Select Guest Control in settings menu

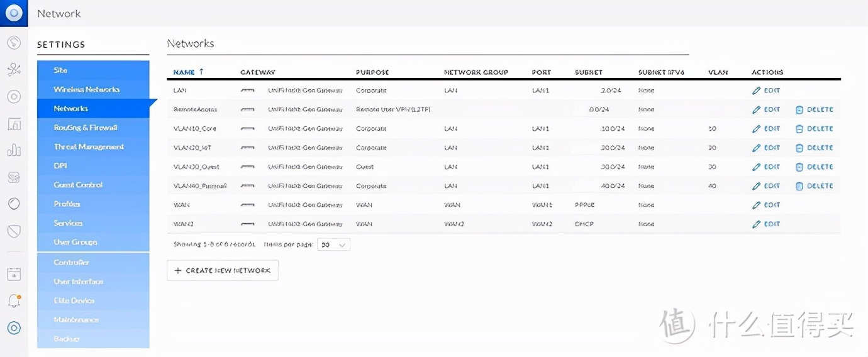78,185
